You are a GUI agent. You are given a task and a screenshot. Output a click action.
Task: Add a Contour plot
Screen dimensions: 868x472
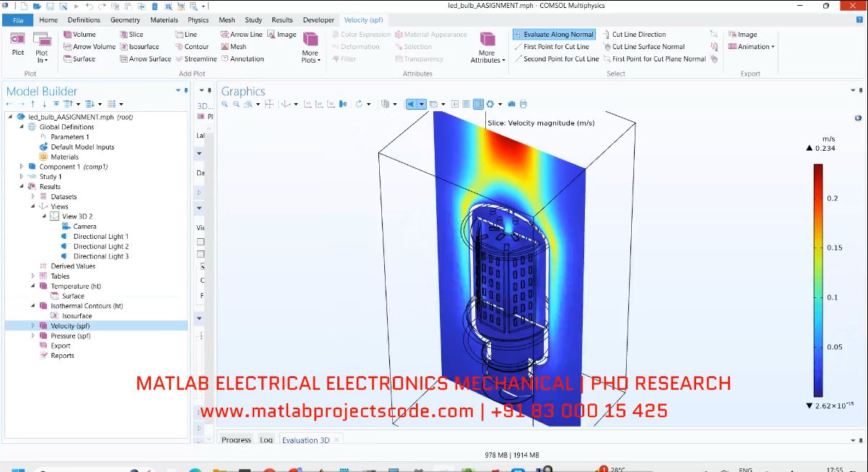[191, 47]
